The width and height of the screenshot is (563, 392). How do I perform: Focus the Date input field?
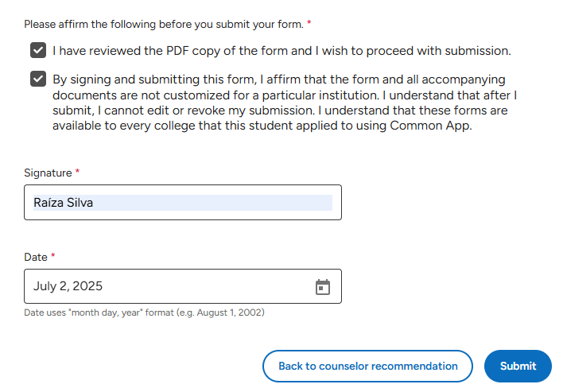(167, 286)
